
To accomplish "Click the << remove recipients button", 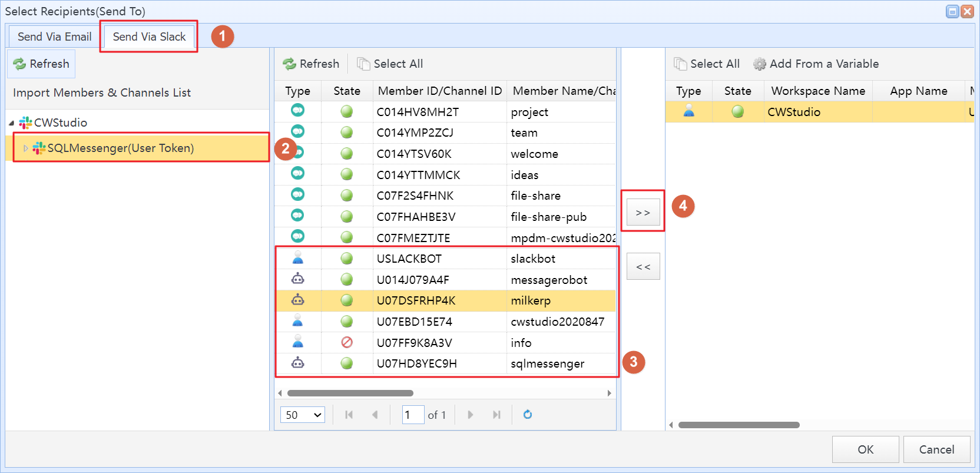I will coord(643,266).
